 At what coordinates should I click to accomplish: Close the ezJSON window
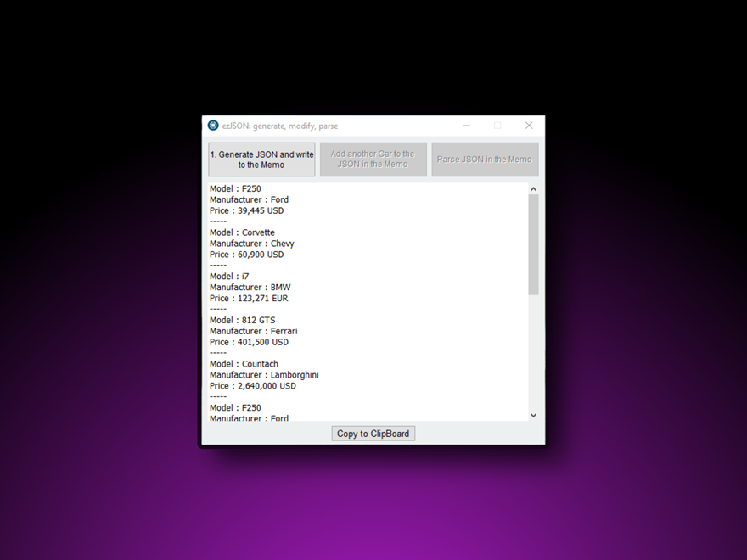pos(529,126)
